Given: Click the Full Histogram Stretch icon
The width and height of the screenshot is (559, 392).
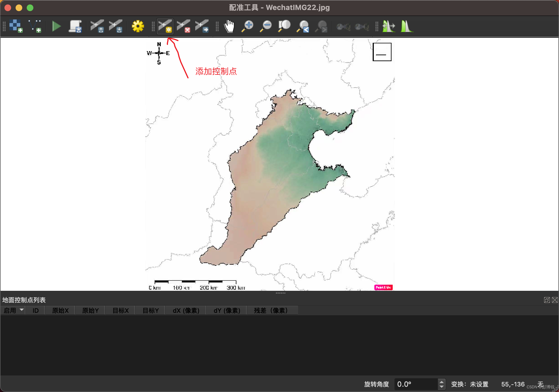Looking at the screenshot, I should [x=389, y=26].
